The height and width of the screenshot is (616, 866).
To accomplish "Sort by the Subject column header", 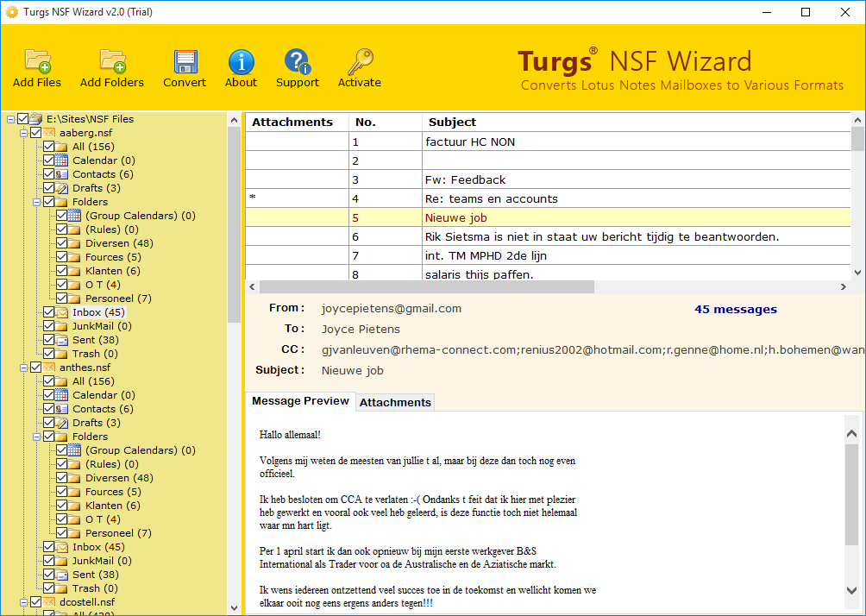I will [637, 123].
